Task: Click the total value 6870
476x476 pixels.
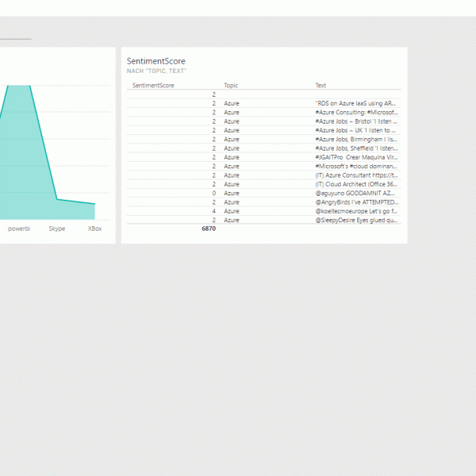Action: 208,228
